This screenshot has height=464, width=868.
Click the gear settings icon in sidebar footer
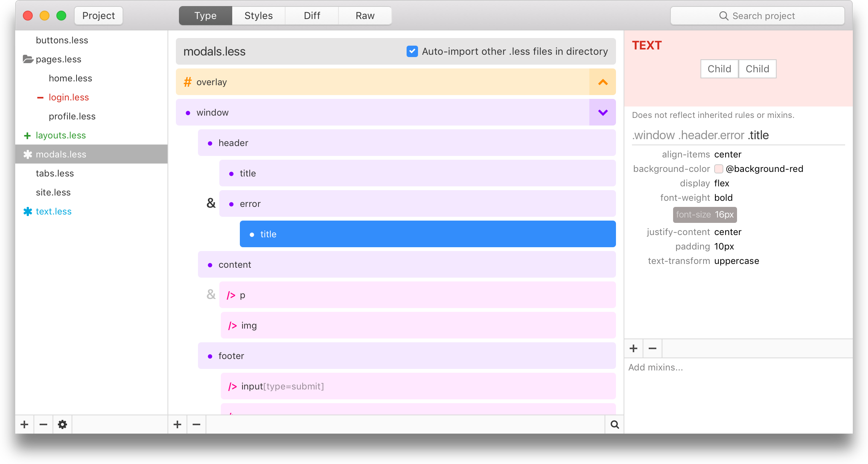pyautogui.click(x=62, y=424)
